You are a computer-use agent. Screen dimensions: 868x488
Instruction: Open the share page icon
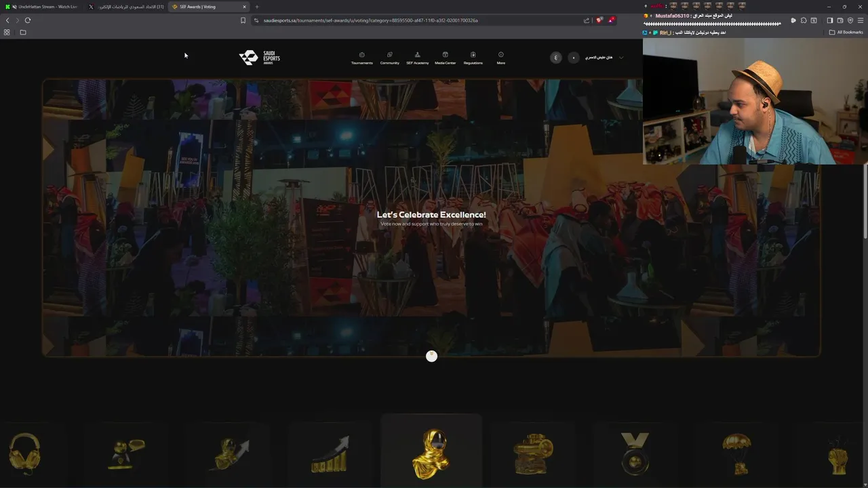pyautogui.click(x=587, y=20)
